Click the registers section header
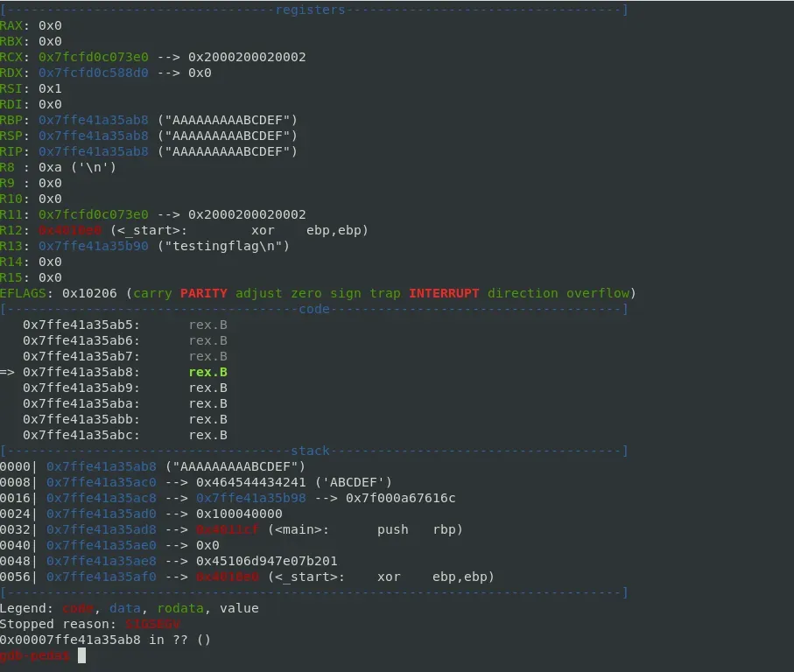The height and width of the screenshot is (672, 794). coord(311,10)
